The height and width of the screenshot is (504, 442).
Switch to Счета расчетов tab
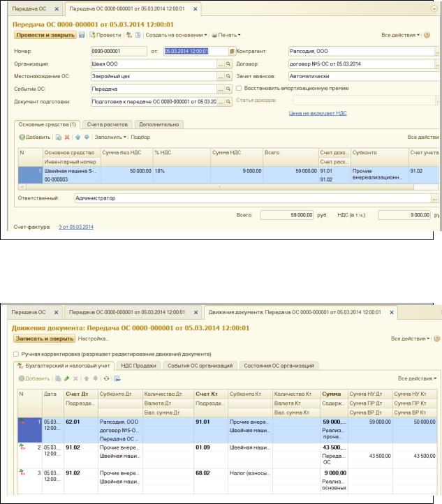coord(108,125)
